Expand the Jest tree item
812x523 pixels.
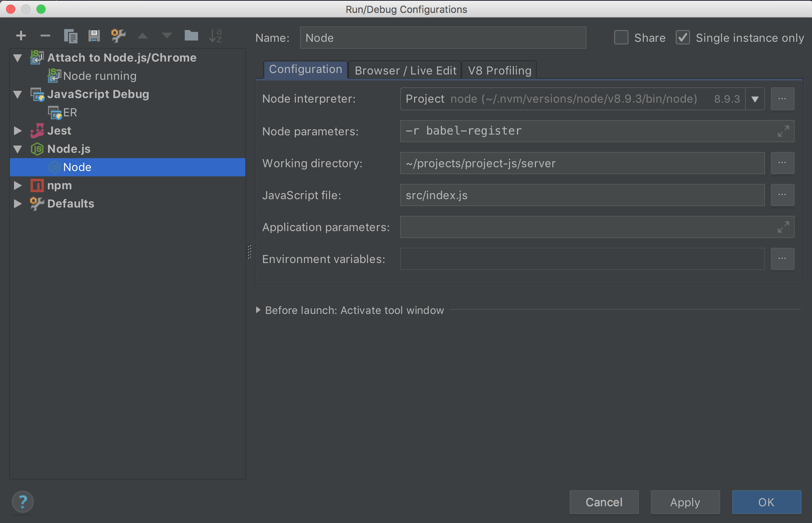[x=18, y=130]
